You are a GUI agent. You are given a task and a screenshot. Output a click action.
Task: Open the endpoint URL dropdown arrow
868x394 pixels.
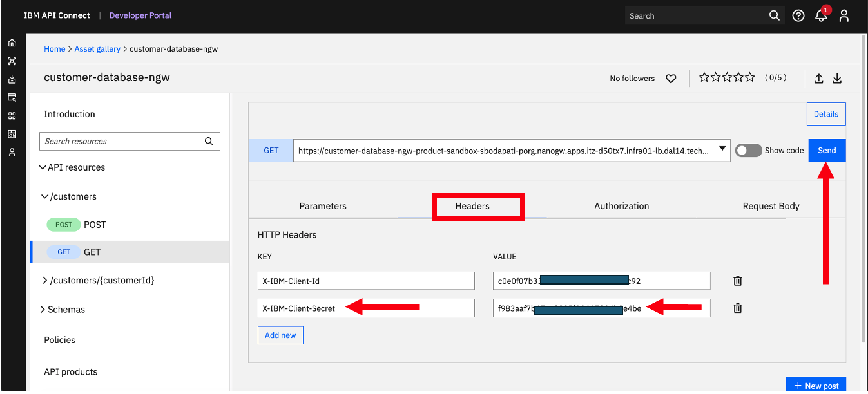[x=722, y=149]
